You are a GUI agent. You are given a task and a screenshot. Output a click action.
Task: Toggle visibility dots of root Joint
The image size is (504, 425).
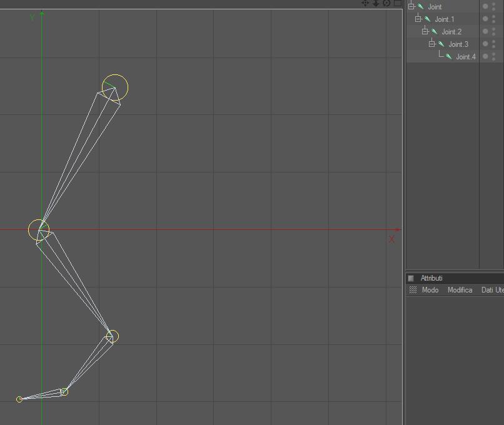click(494, 6)
